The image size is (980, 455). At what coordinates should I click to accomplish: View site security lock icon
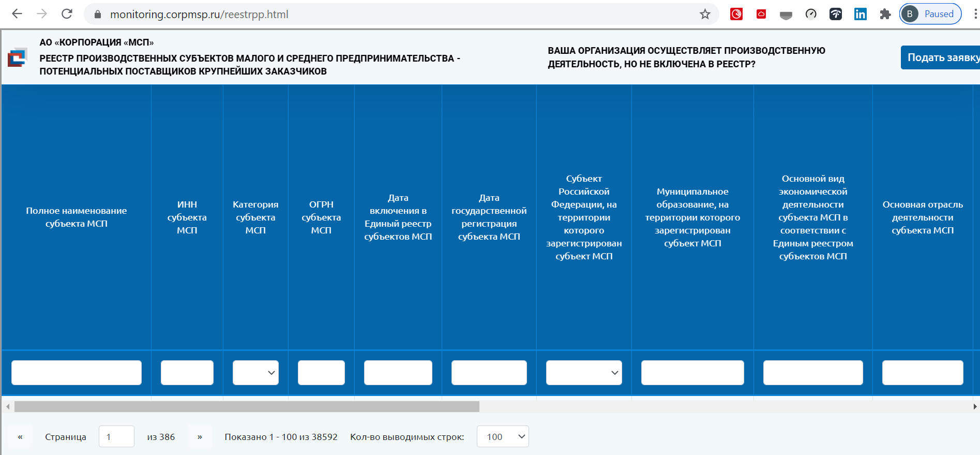pos(97,14)
